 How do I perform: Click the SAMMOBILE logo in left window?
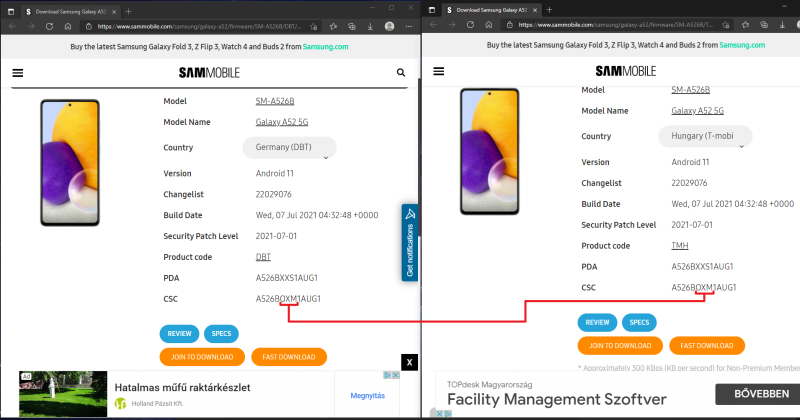tap(209, 72)
